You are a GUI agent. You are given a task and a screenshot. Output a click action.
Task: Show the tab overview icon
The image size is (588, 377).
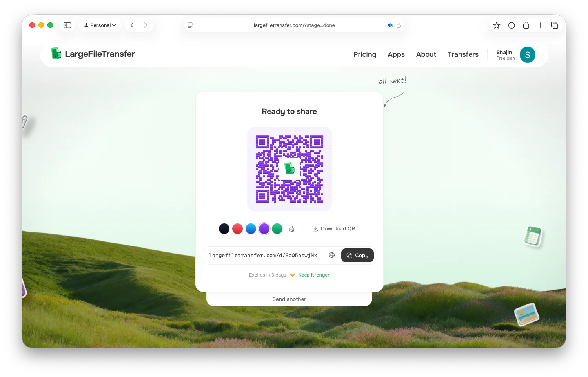point(555,25)
